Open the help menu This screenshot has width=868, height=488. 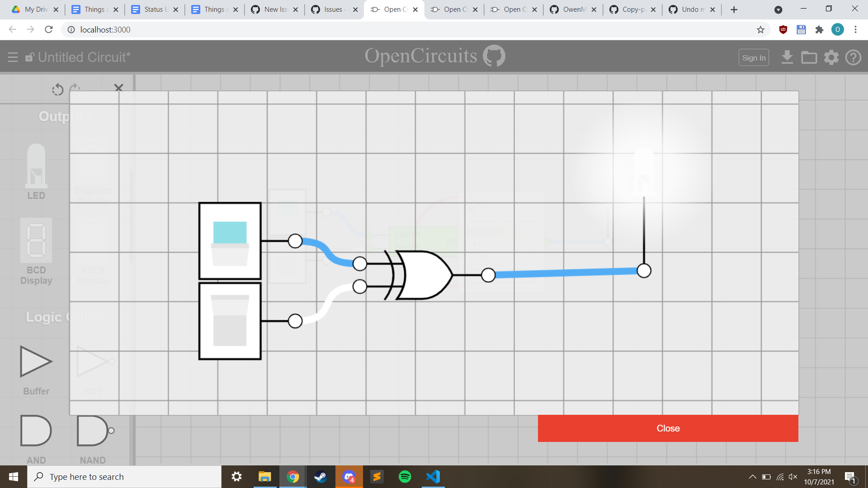(854, 57)
